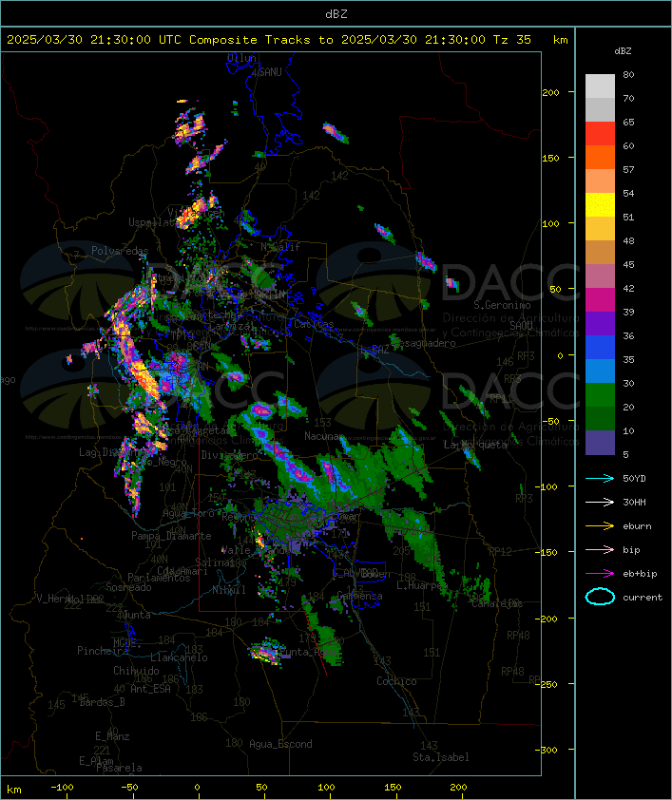Click the cyan 'current' ellipse legend icon
The width and height of the screenshot is (672, 800).
pos(600,597)
